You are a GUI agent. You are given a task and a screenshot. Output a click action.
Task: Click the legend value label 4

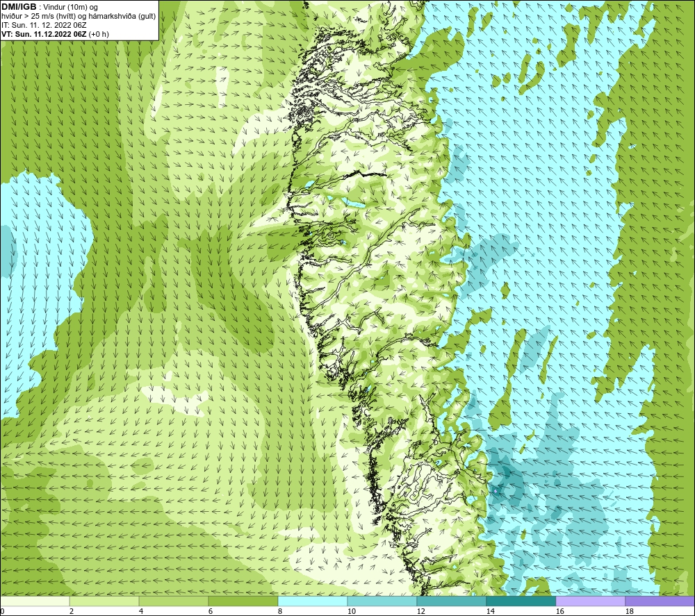point(141,612)
